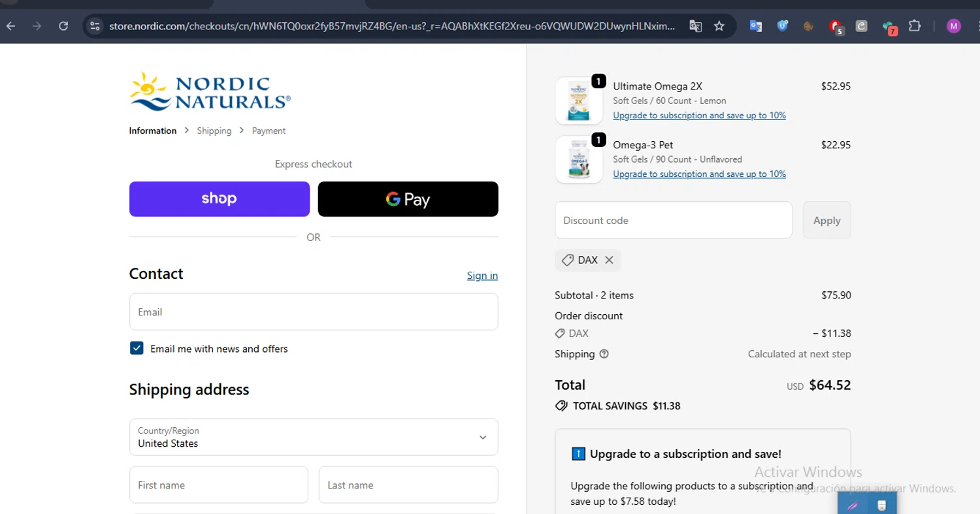Click the TOTAL SAVINGS $11.38 text
Screen dimensions: 980x514
627,406
